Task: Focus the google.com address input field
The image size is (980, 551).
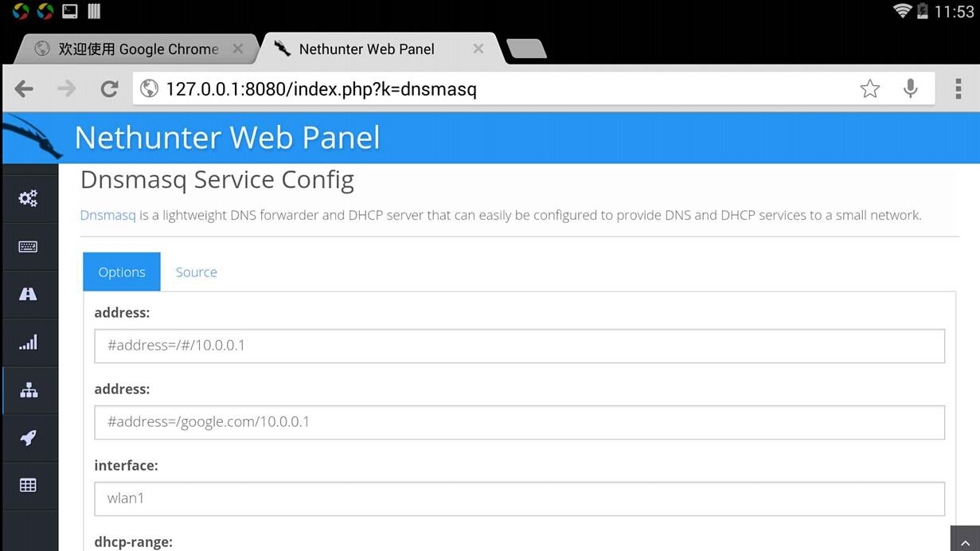Action: pyautogui.click(x=519, y=422)
